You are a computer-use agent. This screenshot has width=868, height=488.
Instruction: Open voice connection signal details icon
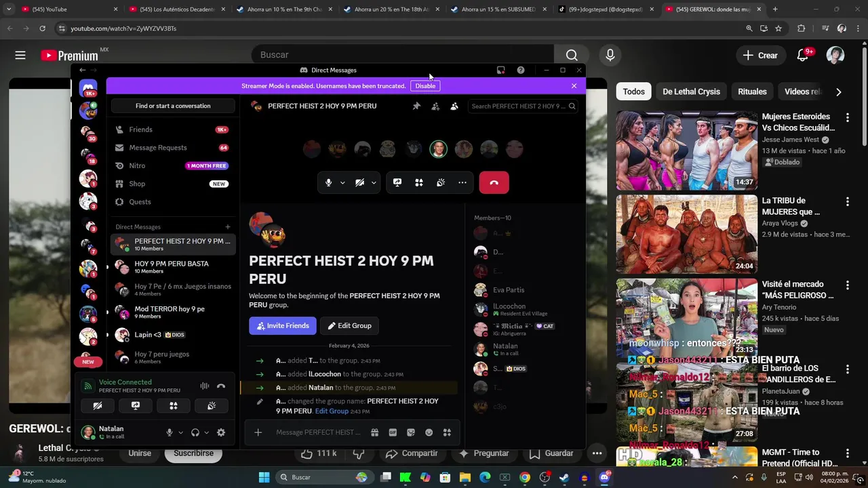click(x=87, y=386)
